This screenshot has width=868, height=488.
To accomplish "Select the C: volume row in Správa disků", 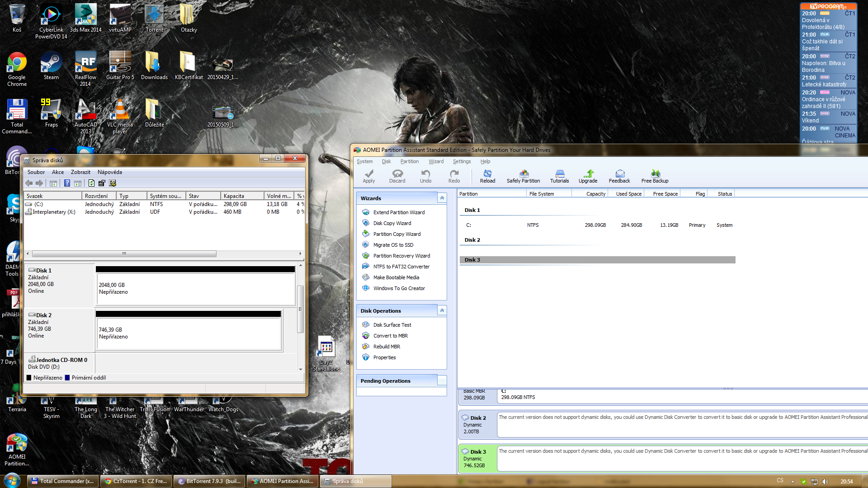I will click(x=164, y=204).
